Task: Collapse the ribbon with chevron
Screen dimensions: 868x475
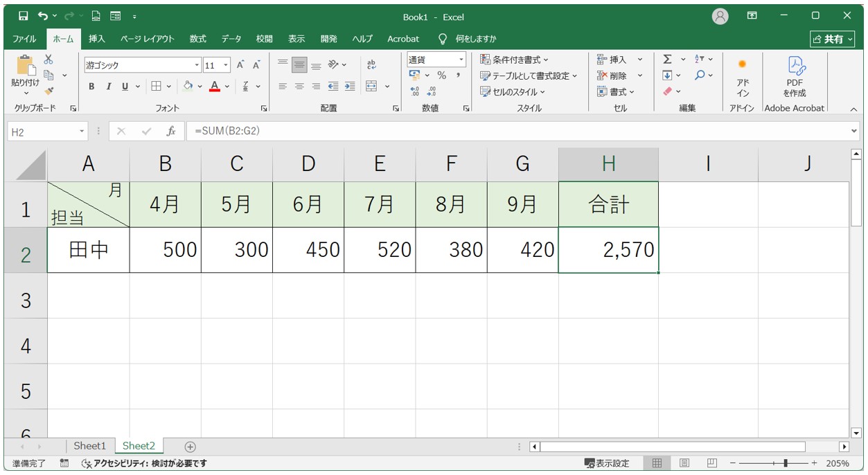Action: pyautogui.click(x=853, y=109)
